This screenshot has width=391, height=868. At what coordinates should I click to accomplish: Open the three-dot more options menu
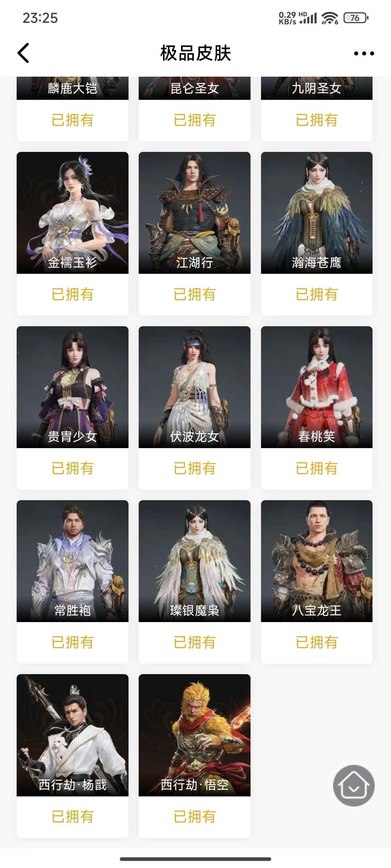(x=364, y=54)
